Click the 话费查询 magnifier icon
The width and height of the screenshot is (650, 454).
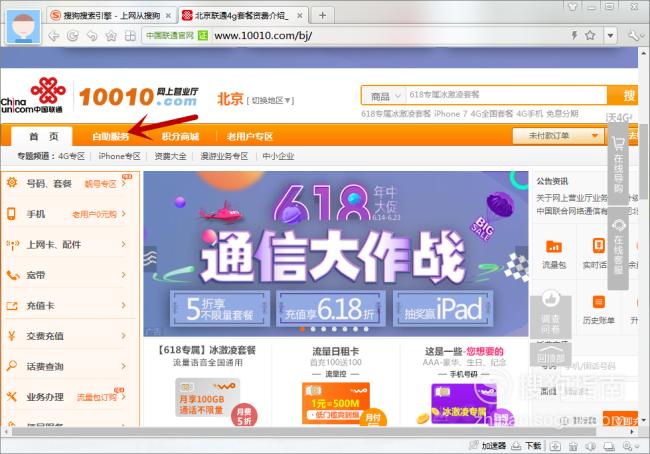point(12,366)
